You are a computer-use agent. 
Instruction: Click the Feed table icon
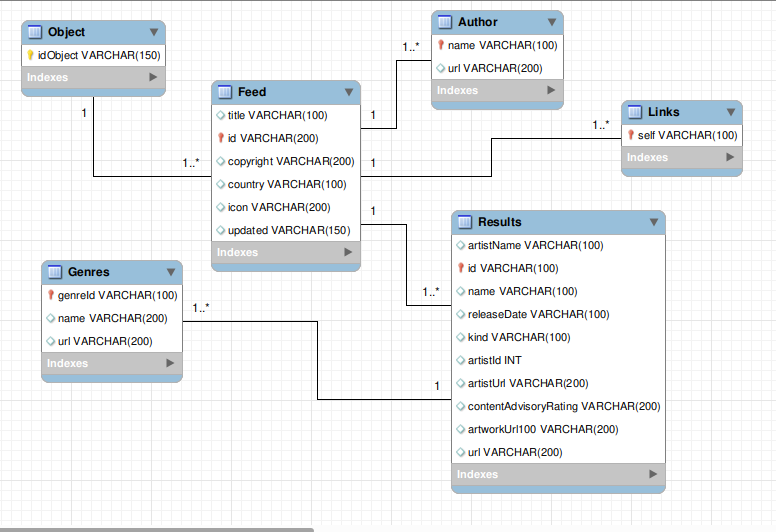click(x=225, y=92)
